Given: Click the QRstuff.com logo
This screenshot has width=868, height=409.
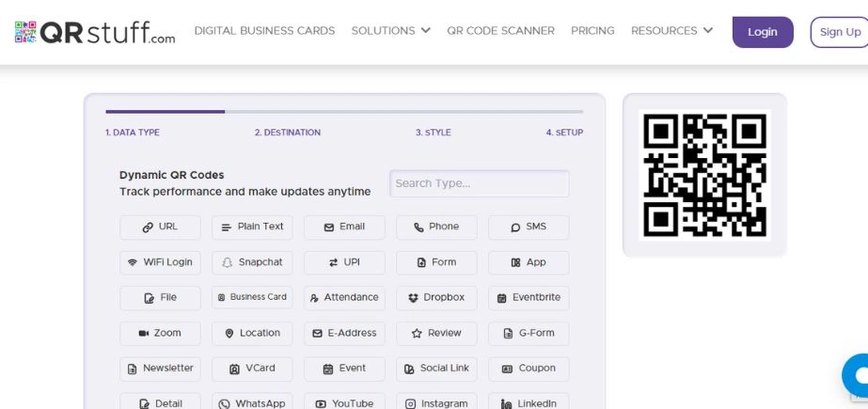Looking at the screenshot, I should (x=95, y=32).
